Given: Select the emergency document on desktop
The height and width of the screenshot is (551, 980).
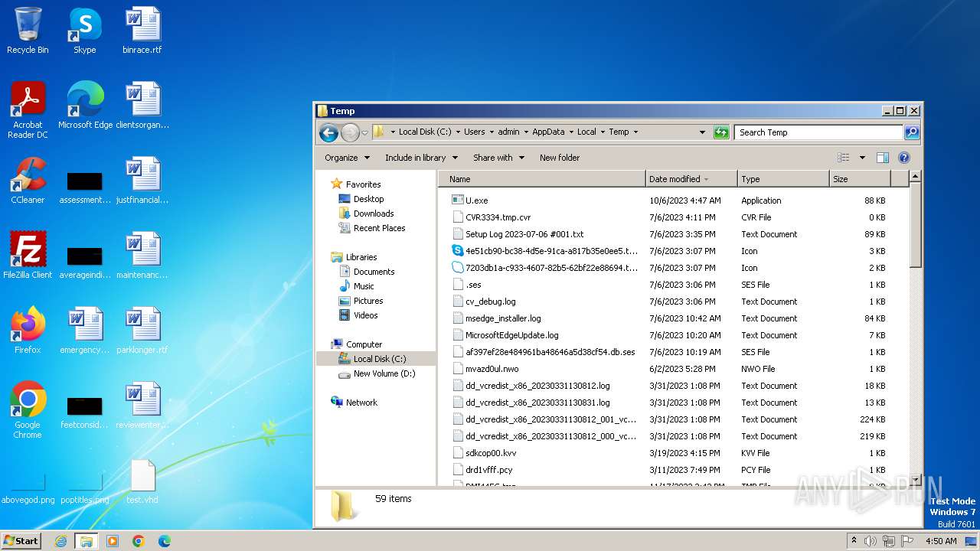Looking at the screenshot, I should [x=85, y=331].
